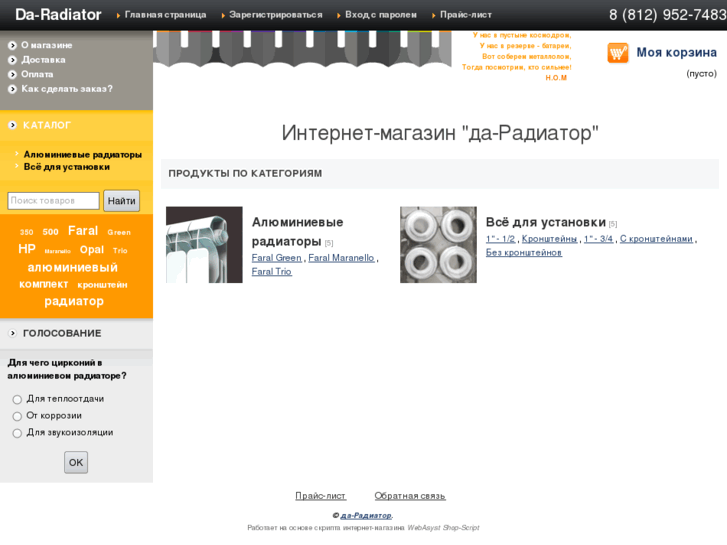This screenshot has width=727, height=545.
Task: Click the arrow icon next to КАТАЛОГ
Action: pos(13,125)
